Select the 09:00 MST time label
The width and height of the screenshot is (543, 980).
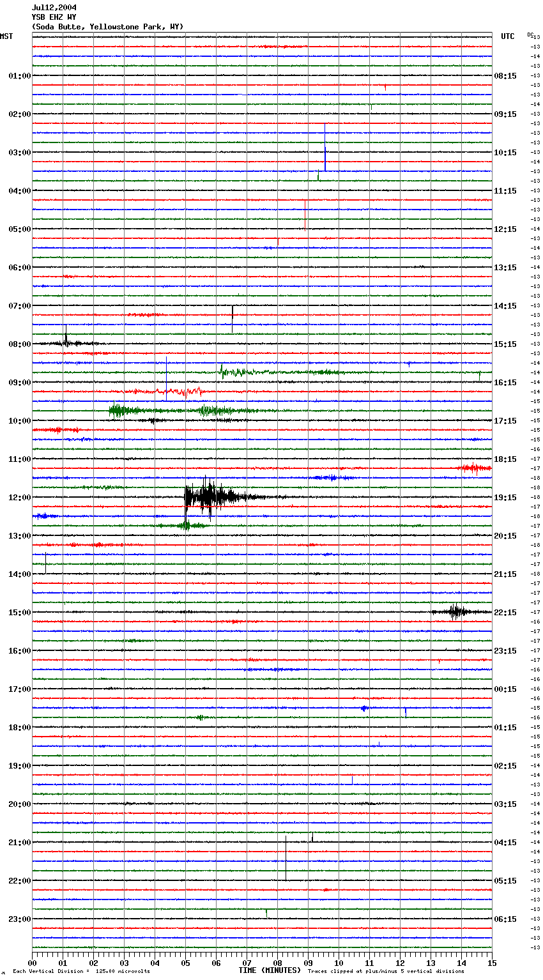coord(19,383)
